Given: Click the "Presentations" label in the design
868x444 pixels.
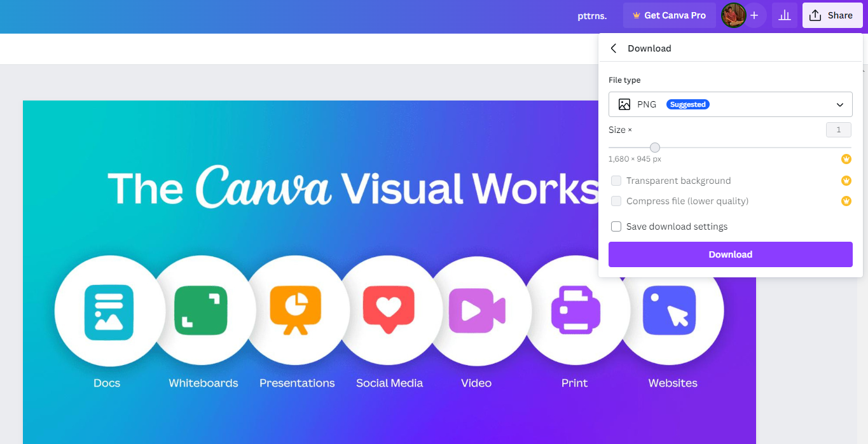Looking at the screenshot, I should [x=297, y=383].
